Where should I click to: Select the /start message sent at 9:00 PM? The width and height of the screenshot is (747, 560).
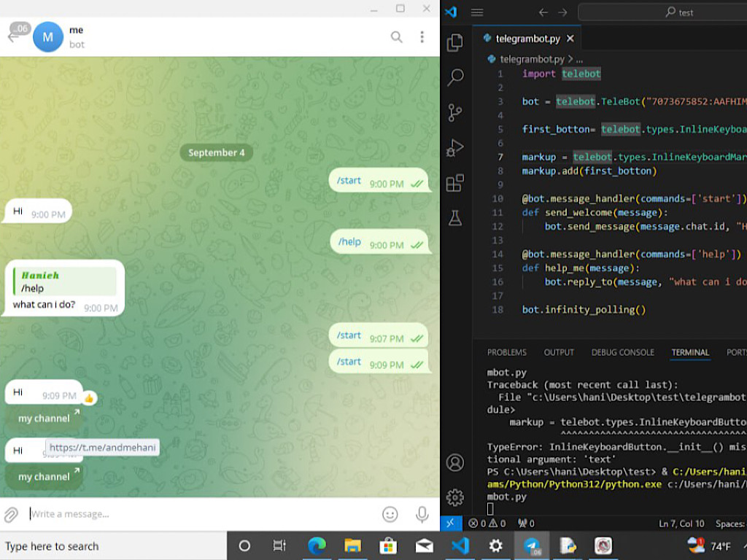tap(379, 181)
